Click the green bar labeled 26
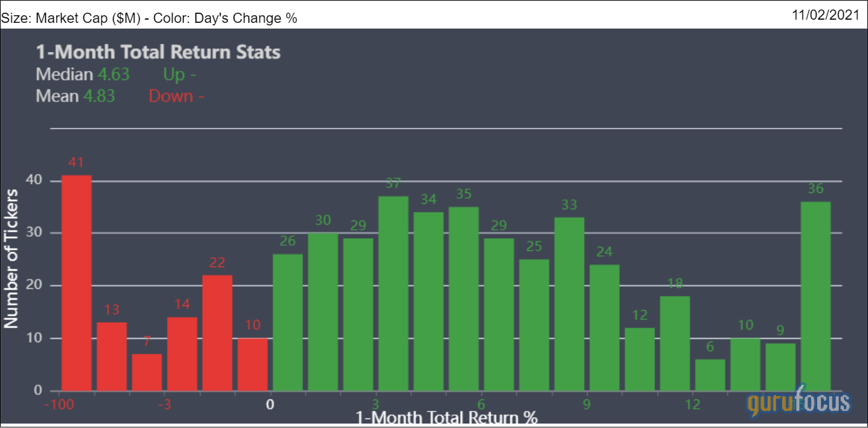 click(x=288, y=322)
